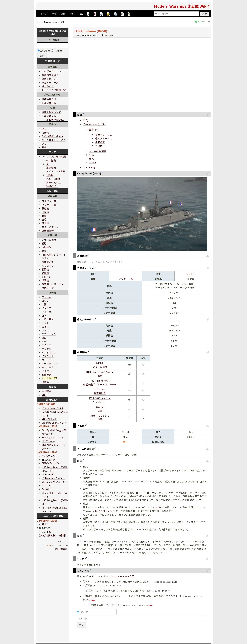Edit the FS Aquitaine (D650) section via pencil icon

[x=103, y=173]
